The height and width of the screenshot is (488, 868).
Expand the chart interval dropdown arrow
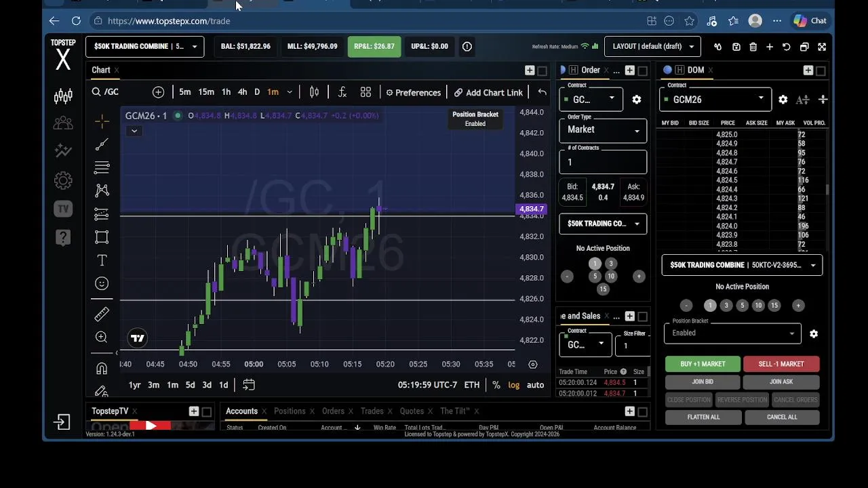coord(289,92)
